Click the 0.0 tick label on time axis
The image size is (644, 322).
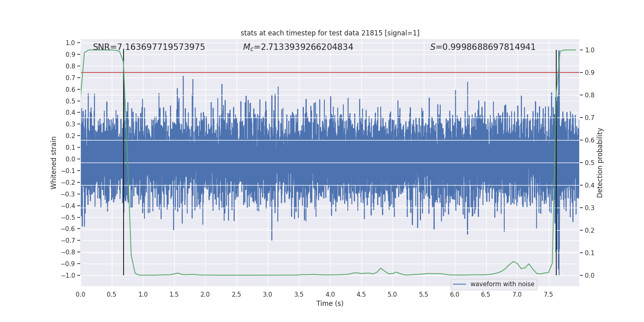point(80,294)
